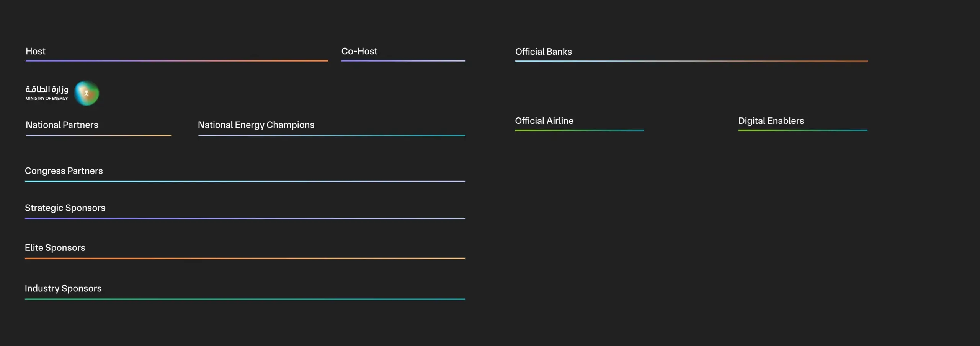Screen dimensions: 980x346
Task: Click the Ministry of Energy logo text
Action: pyautogui.click(x=47, y=93)
